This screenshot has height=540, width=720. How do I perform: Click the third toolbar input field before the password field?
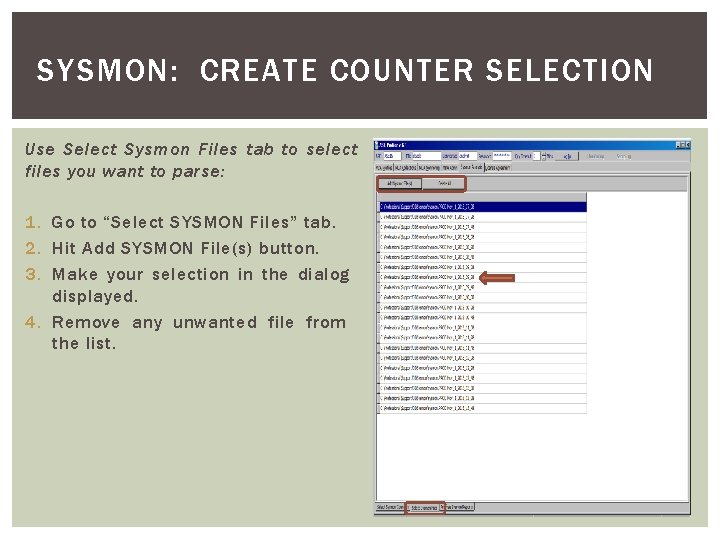pos(467,156)
